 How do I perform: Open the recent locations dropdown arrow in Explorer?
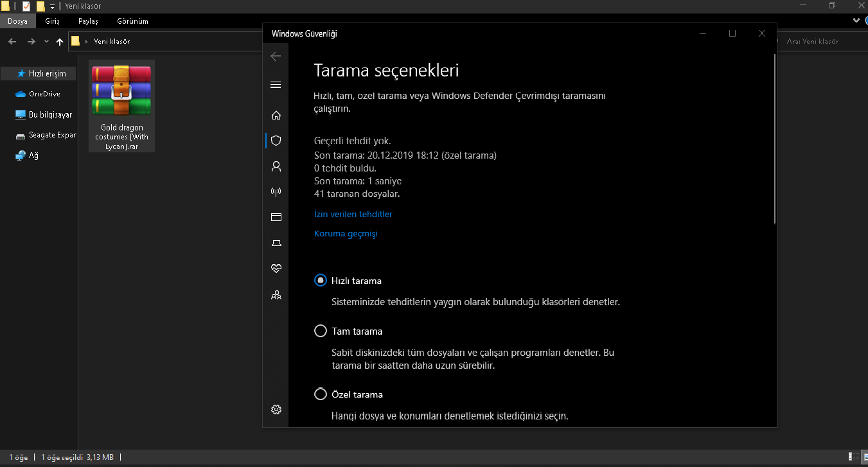click(x=46, y=41)
